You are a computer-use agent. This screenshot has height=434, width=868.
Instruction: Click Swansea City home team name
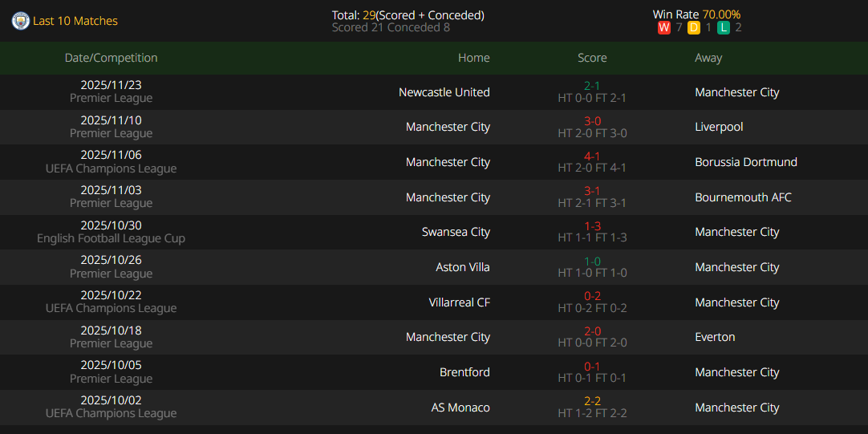[456, 232]
